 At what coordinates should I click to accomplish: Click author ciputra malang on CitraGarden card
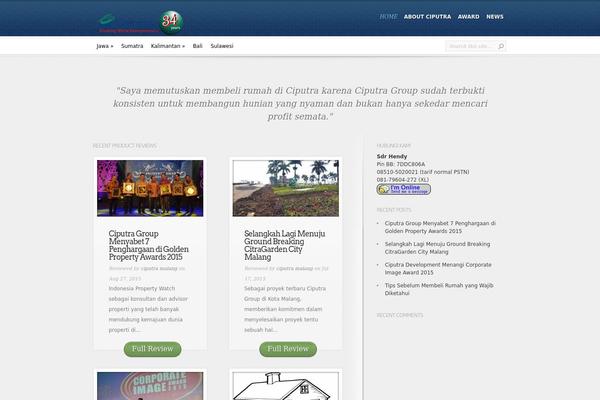tap(295, 269)
